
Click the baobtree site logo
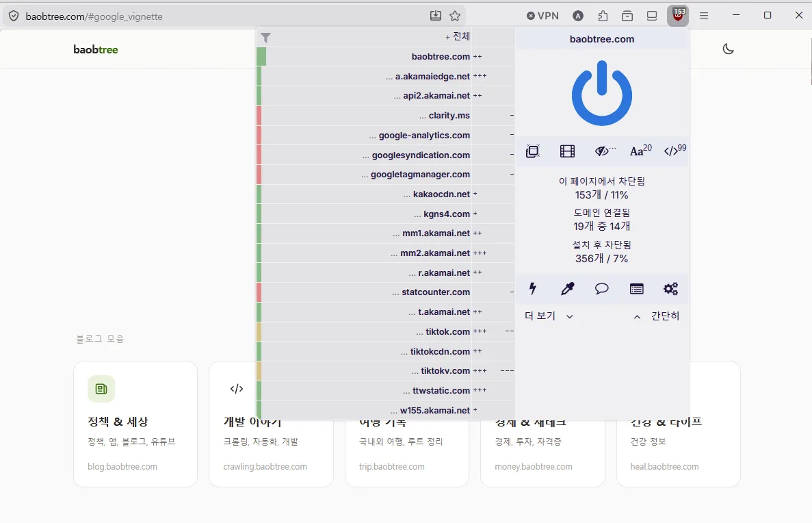coord(96,50)
